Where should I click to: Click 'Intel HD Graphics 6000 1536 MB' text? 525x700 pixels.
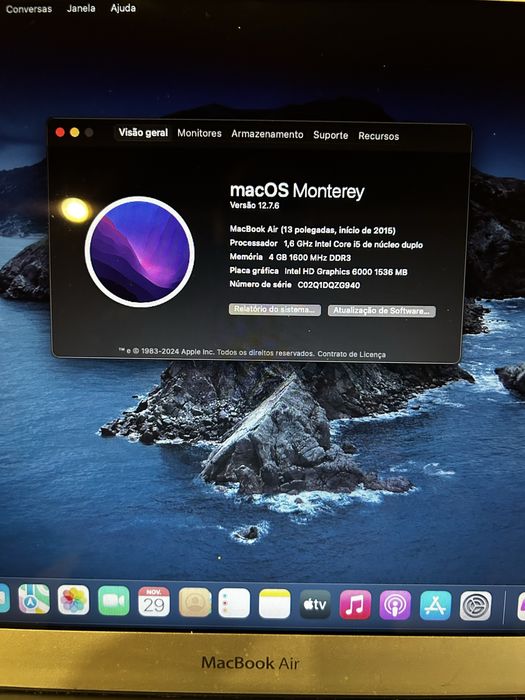(x=346, y=271)
